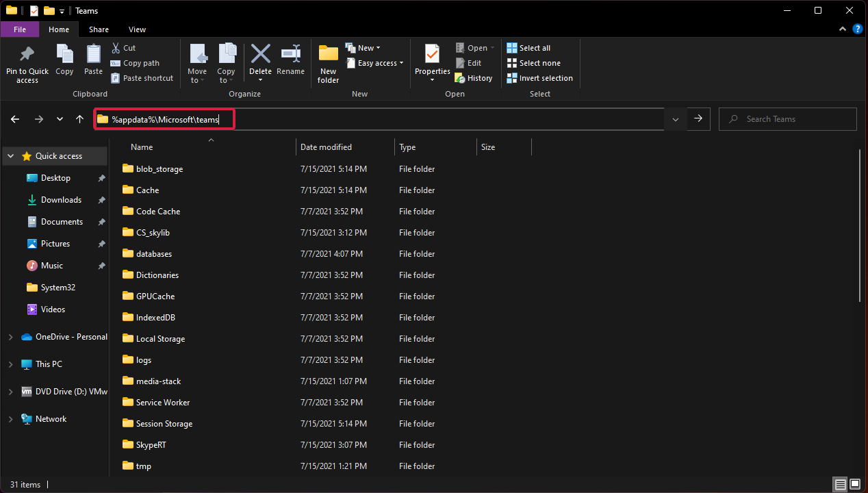Image resolution: width=868 pixels, height=493 pixels.
Task: Open the Easy access dropdown
Action: 374,63
